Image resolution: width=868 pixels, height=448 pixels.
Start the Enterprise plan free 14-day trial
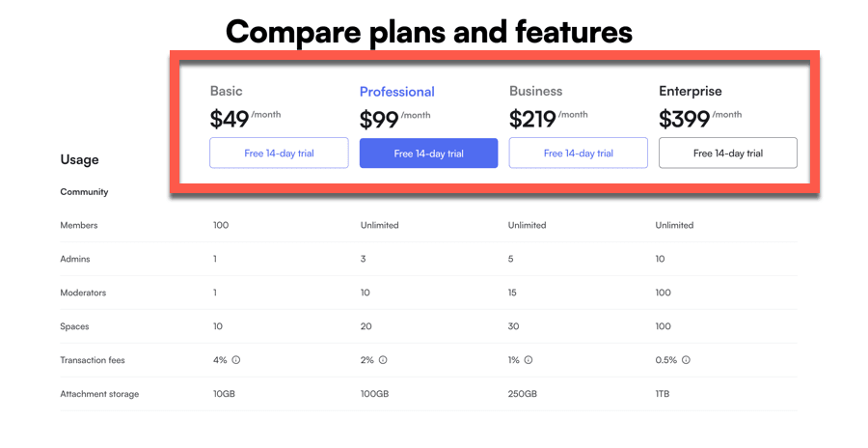tap(727, 154)
